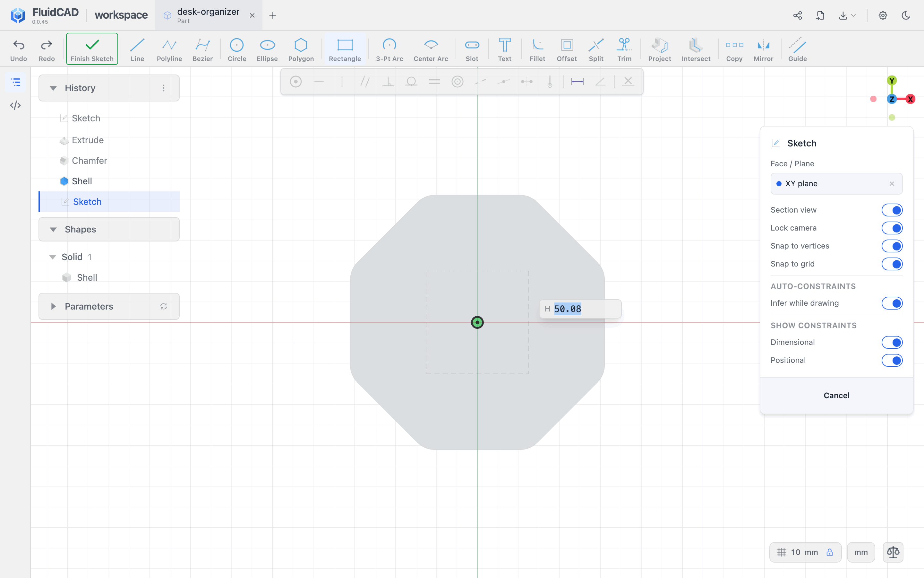Select the Ellipse tool
924x578 pixels.
pos(267,49)
